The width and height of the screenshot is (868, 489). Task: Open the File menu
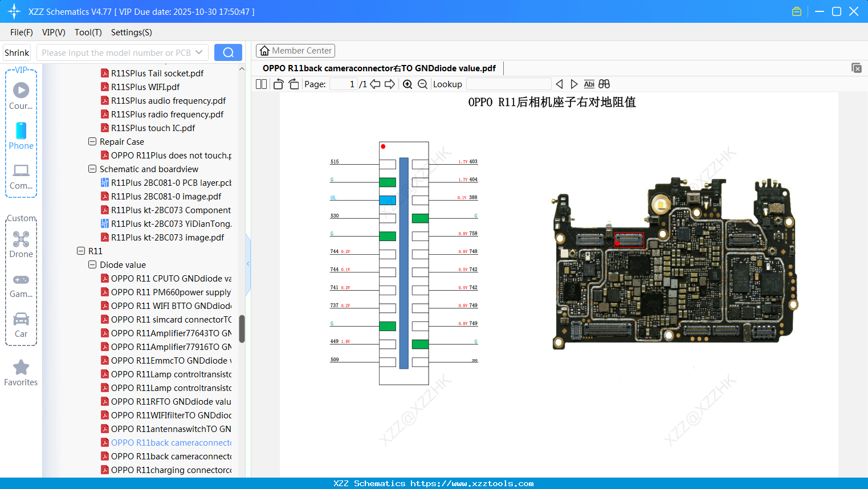(x=22, y=32)
